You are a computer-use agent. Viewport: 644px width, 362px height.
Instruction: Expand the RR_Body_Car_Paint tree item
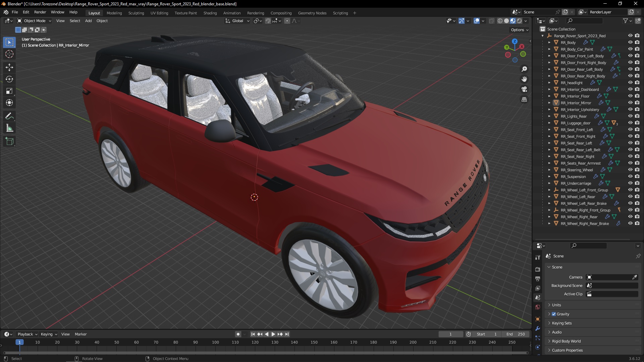click(x=549, y=49)
